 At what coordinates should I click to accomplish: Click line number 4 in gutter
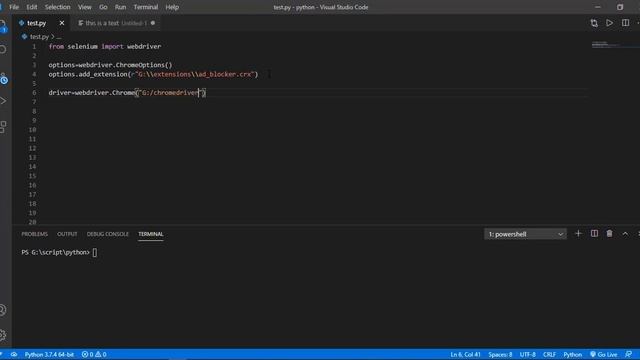[x=34, y=74]
